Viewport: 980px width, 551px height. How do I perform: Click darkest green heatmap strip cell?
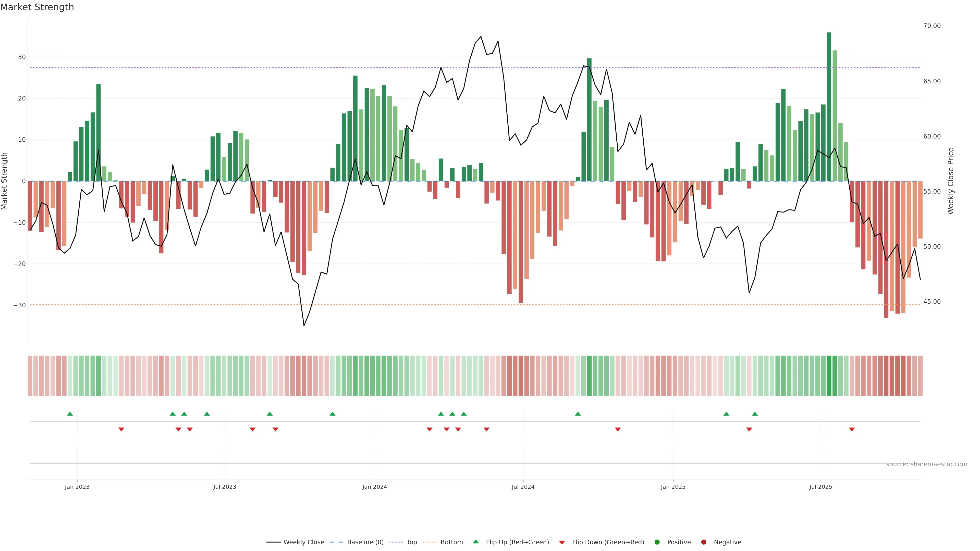(x=829, y=376)
